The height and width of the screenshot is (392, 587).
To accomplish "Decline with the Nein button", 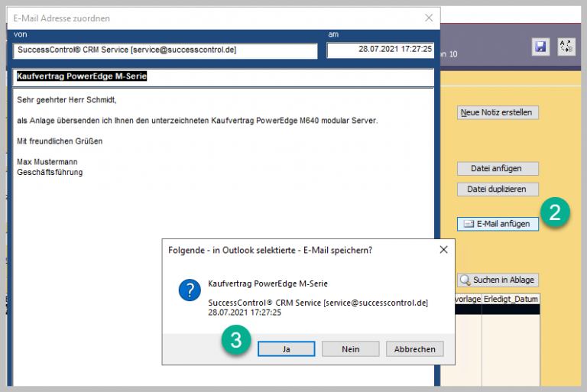I will tap(350, 349).
